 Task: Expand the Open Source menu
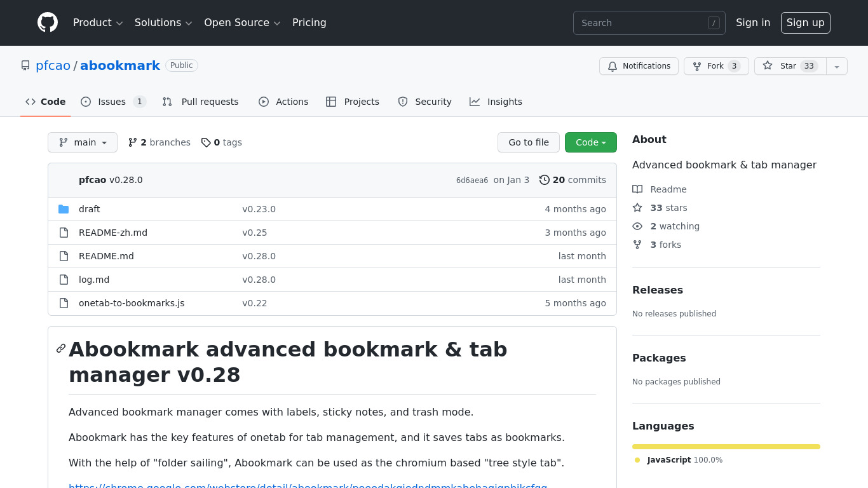pos(242,23)
